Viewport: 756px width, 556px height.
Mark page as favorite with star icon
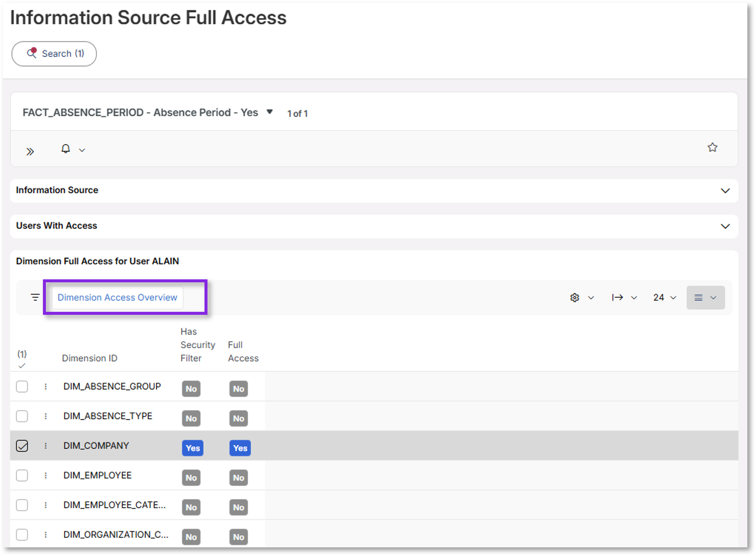[712, 147]
